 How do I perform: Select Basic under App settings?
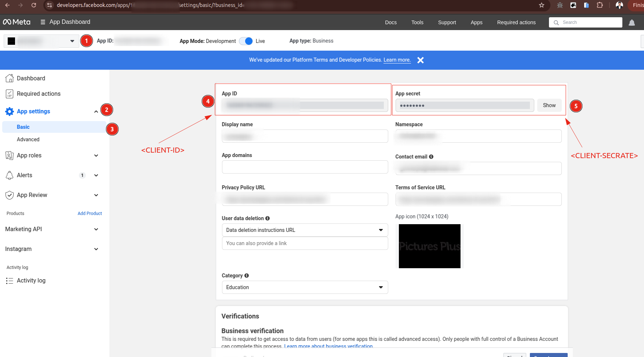pos(54,127)
